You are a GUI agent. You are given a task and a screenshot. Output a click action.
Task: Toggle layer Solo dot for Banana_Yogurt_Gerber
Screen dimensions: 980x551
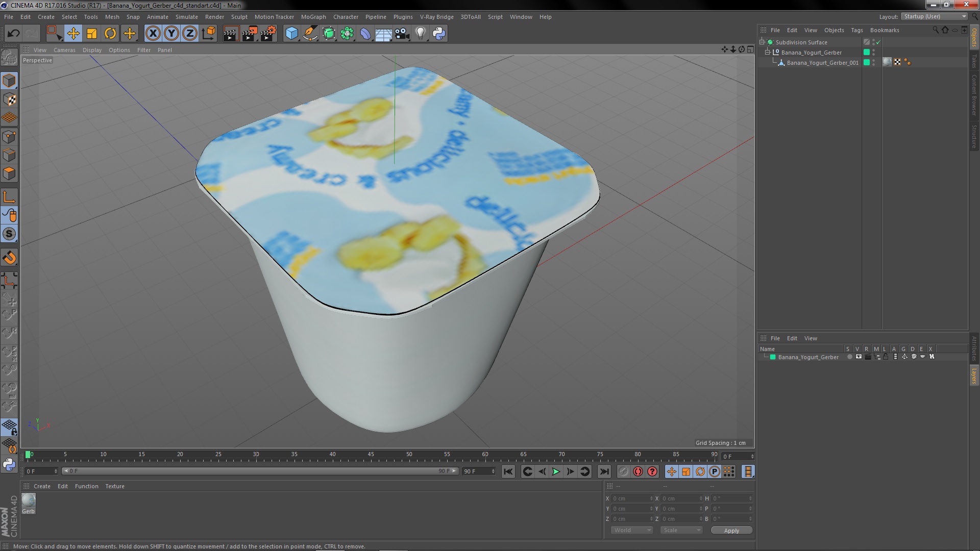click(x=849, y=357)
